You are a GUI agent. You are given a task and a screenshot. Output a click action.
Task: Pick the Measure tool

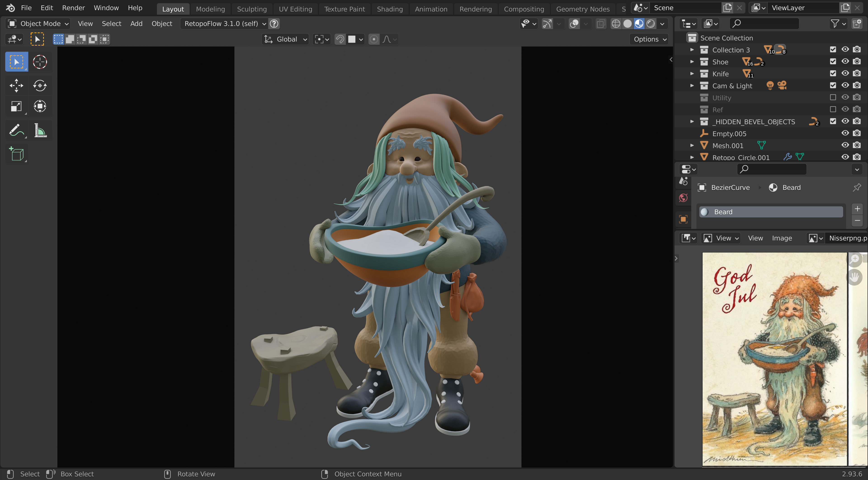click(x=40, y=130)
